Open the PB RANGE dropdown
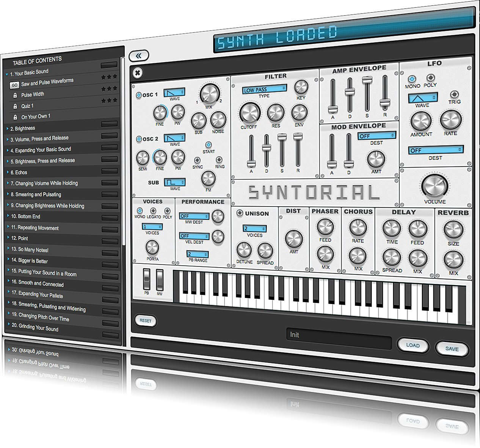The width and height of the screenshot is (480, 448). 198,254
